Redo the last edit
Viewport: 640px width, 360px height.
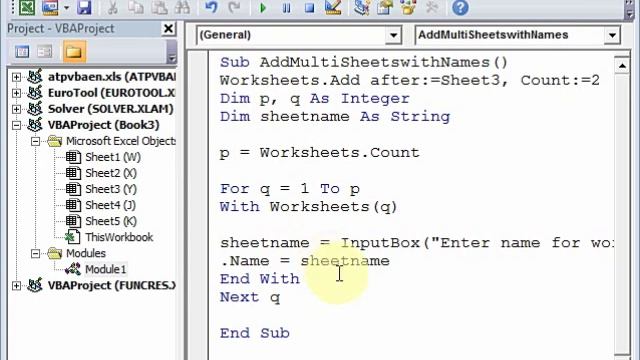coord(234,7)
